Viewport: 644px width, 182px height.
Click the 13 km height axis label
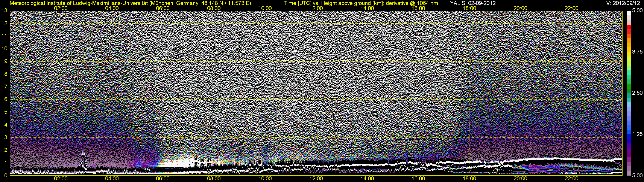tap(5, 10)
